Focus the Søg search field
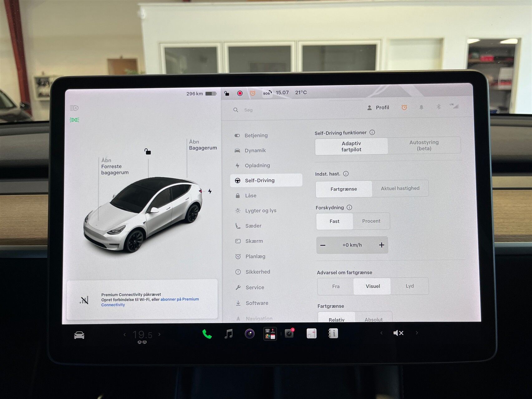 click(x=249, y=110)
